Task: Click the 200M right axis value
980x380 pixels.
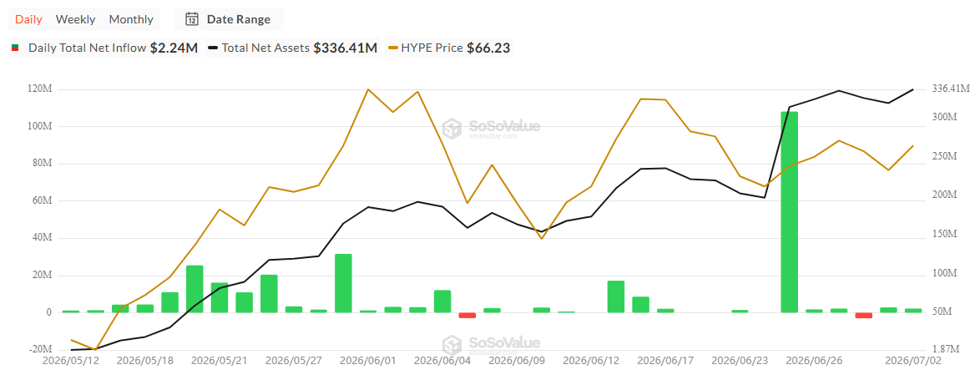Action: pyautogui.click(x=945, y=195)
